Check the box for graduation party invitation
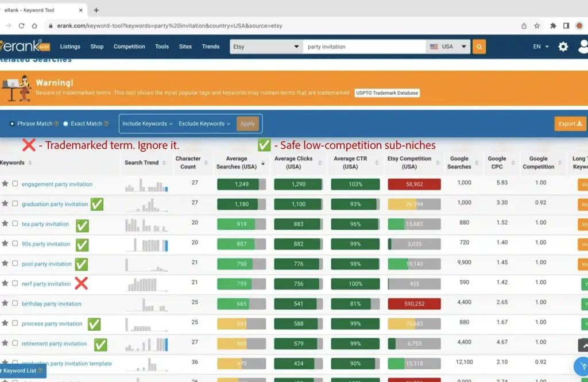Viewport: 588px width, 382px height. (15, 204)
